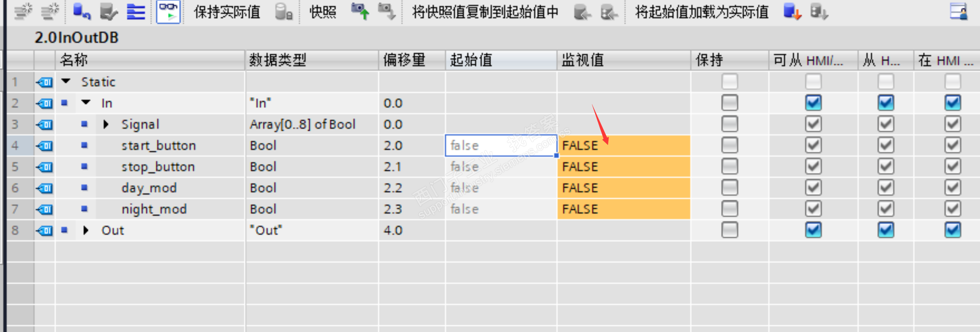980x332 pixels.
Task: Click 将快照值复制到起始值中 toolbar button
Action: point(485,12)
